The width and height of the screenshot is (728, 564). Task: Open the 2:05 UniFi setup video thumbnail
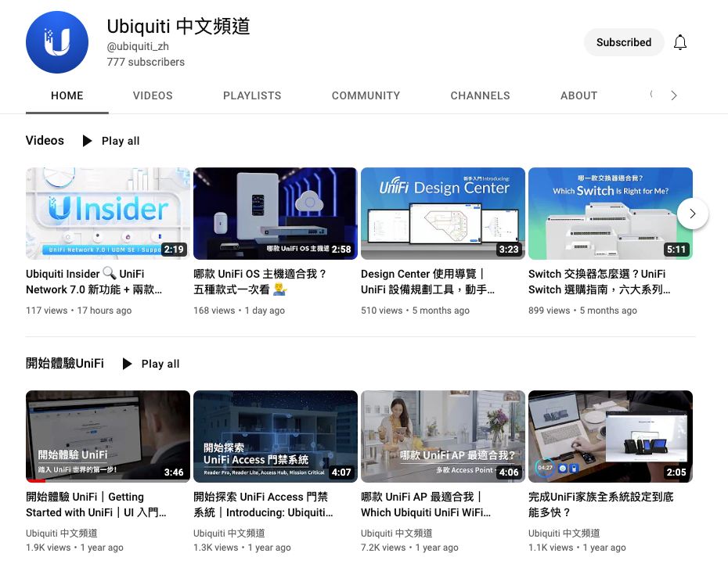(611, 436)
